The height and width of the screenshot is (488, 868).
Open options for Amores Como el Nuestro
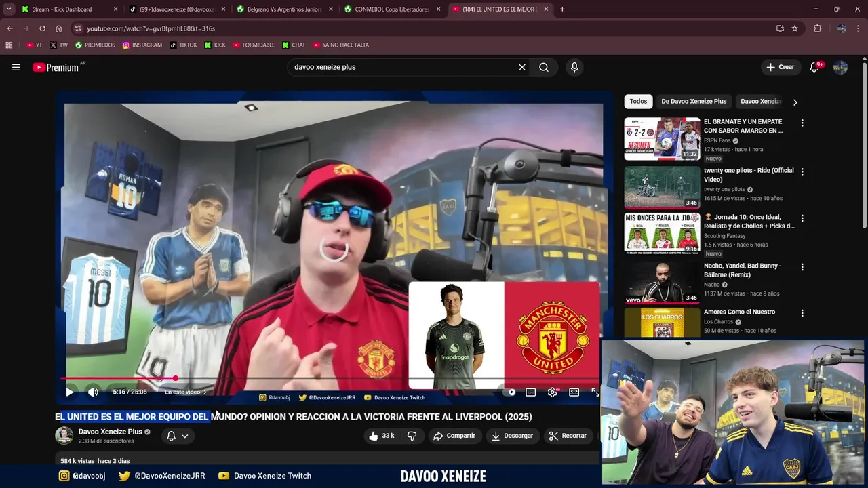[x=802, y=314]
